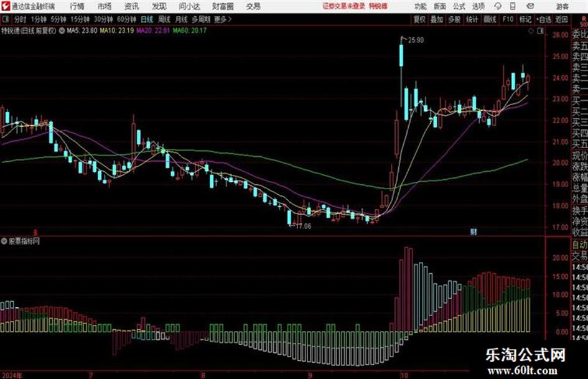Select the 周线 weekly period tab
The image size is (588, 379).
click(164, 19)
